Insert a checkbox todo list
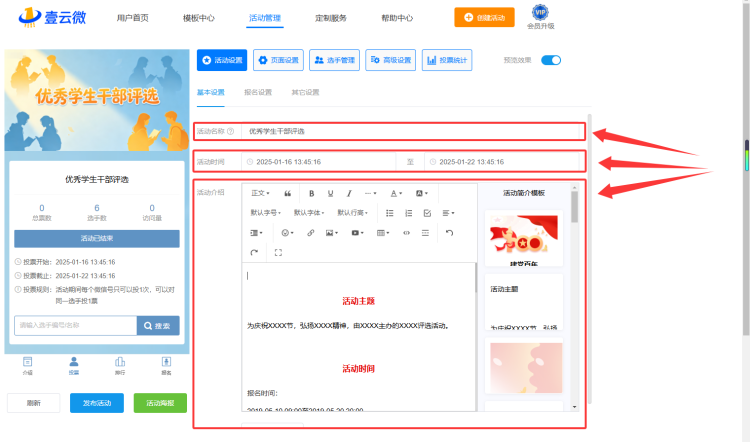The height and width of the screenshot is (442, 750). point(427,213)
